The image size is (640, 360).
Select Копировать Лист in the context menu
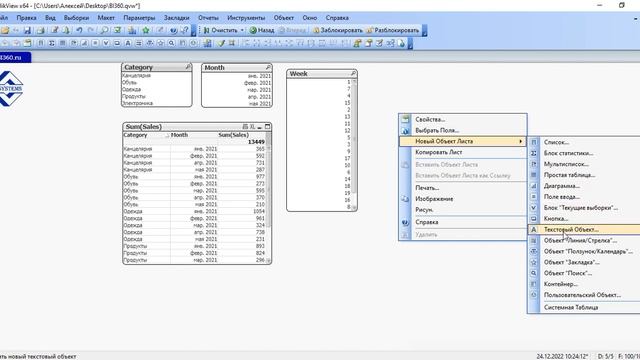463,152
